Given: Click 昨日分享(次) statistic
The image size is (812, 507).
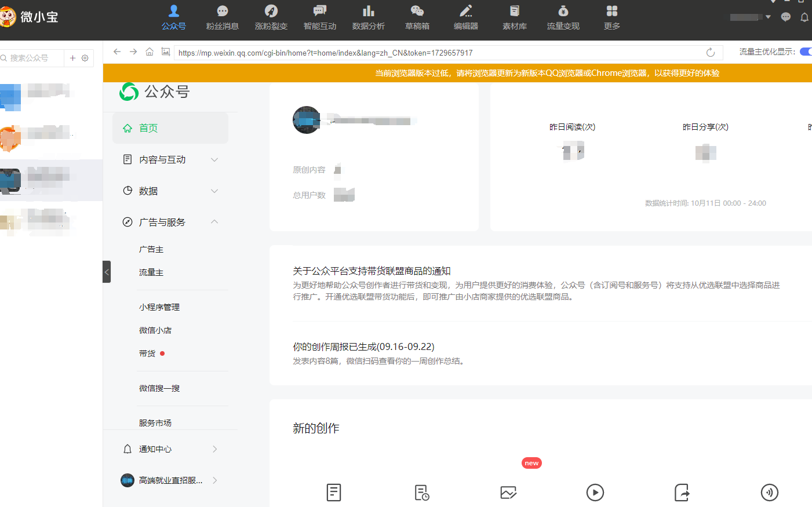Looking at the screenshot, I should [x=705, y=127].
